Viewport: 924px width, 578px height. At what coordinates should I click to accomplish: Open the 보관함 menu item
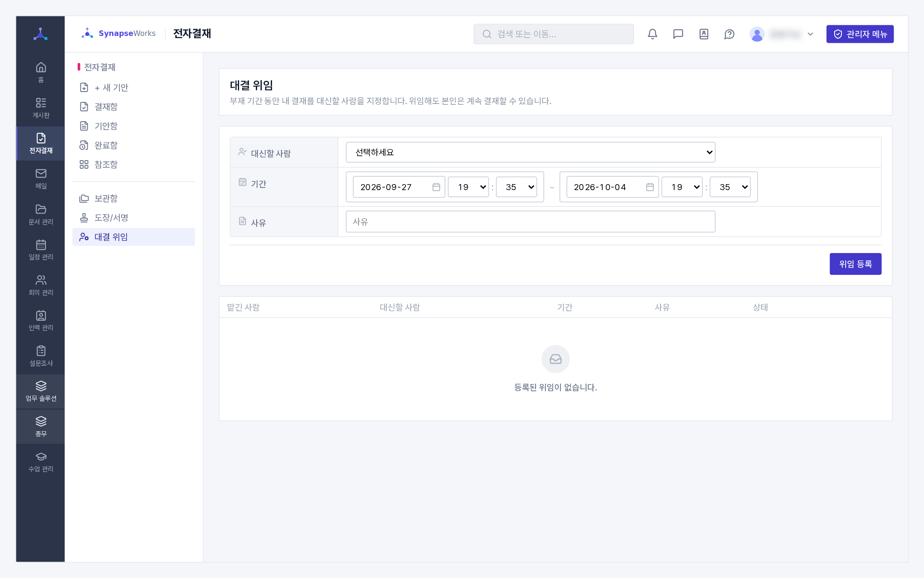pos(133,198)
